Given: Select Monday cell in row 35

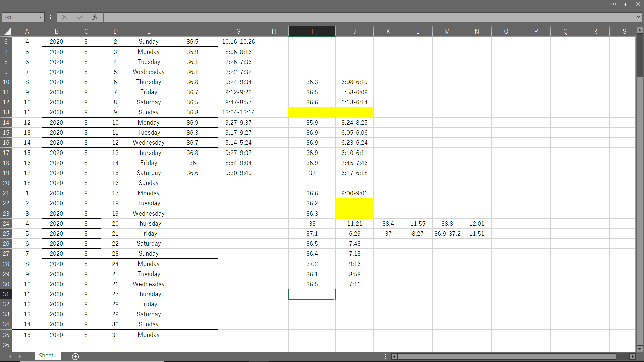Looking at the screenshot, I should (x=149, y=335).
